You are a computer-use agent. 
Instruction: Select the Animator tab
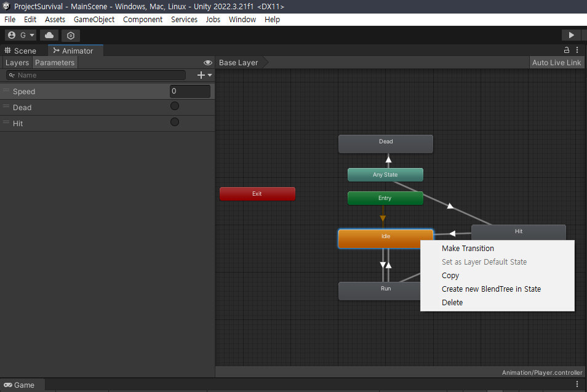tap(76, 50)
